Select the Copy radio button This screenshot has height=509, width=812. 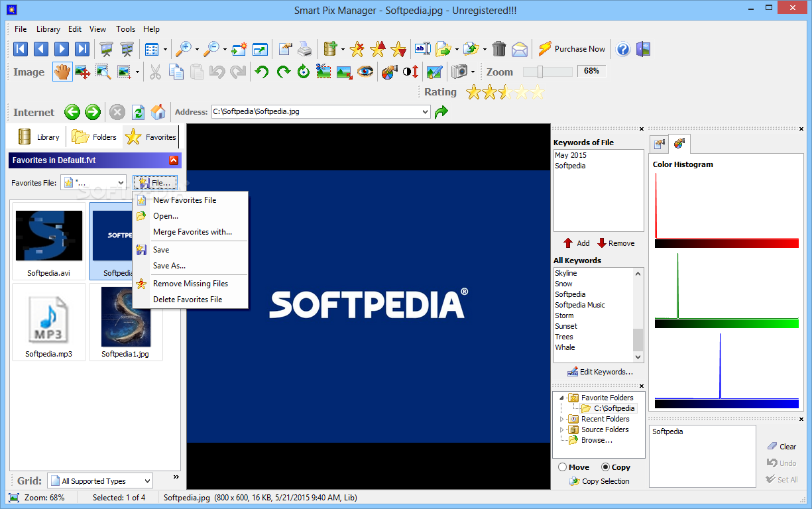click(606, 467)
